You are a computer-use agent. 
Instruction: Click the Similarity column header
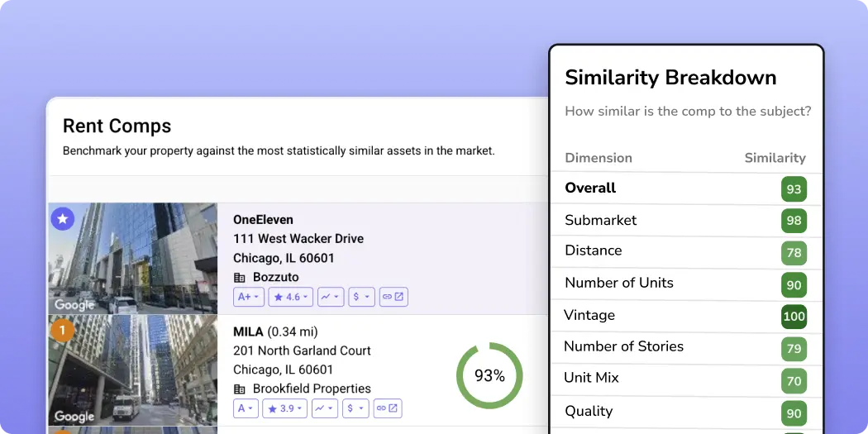(775, 159)
